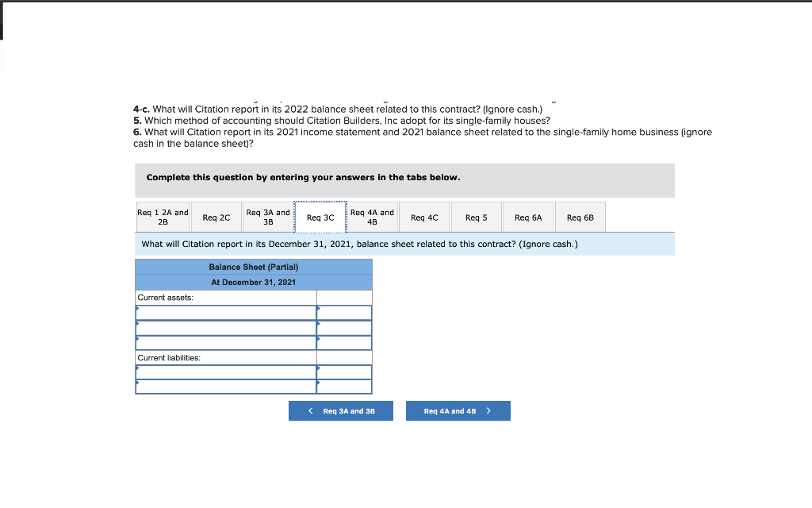This screenshot has width=812, height=508.
Task: Click first current assets amount field
Action: (x=344, y=313)
